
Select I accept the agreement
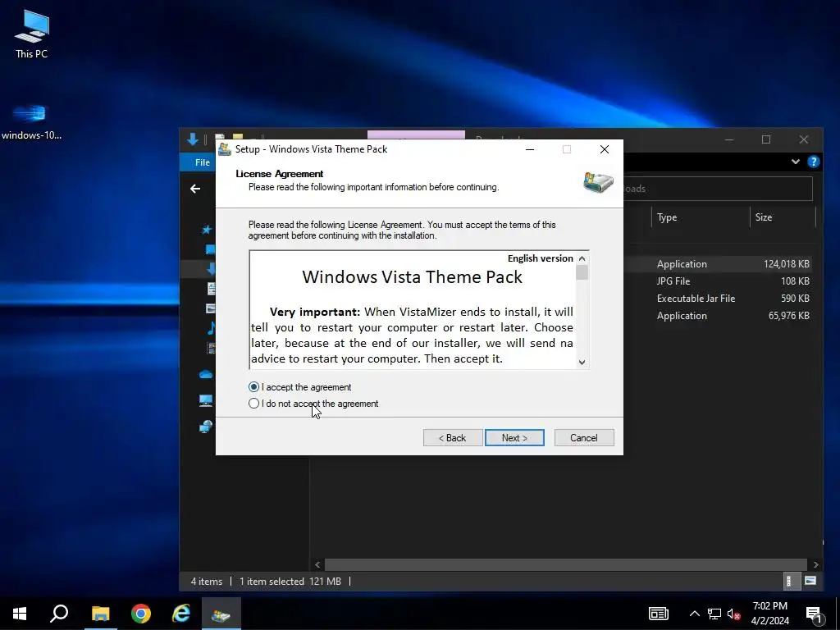(300, 387)
